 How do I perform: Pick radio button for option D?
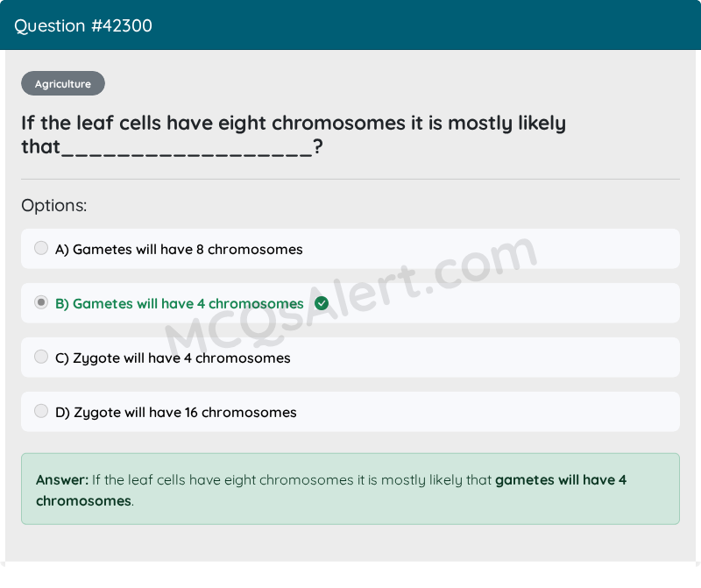41,411
